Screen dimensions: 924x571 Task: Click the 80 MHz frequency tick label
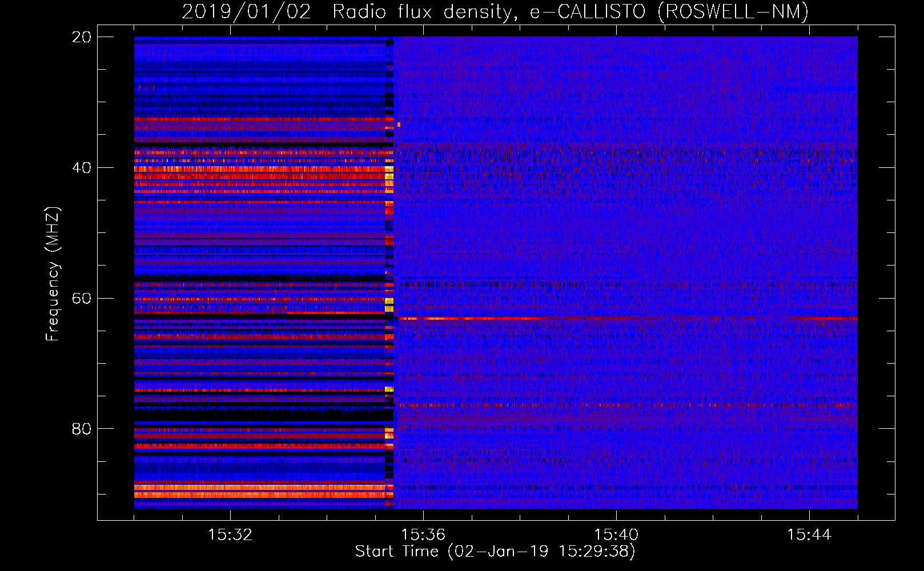coord(81,429)
